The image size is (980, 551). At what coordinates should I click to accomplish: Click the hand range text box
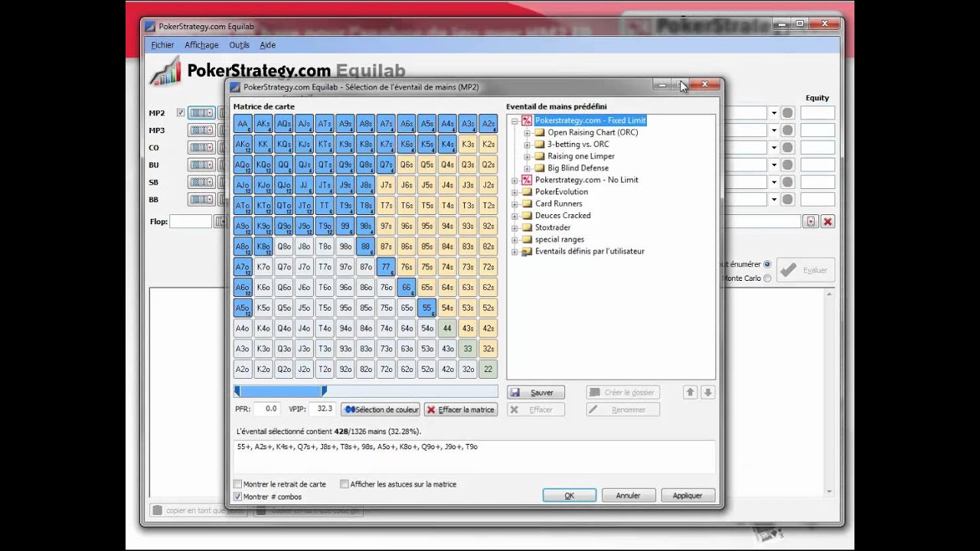tap(475, 456)
